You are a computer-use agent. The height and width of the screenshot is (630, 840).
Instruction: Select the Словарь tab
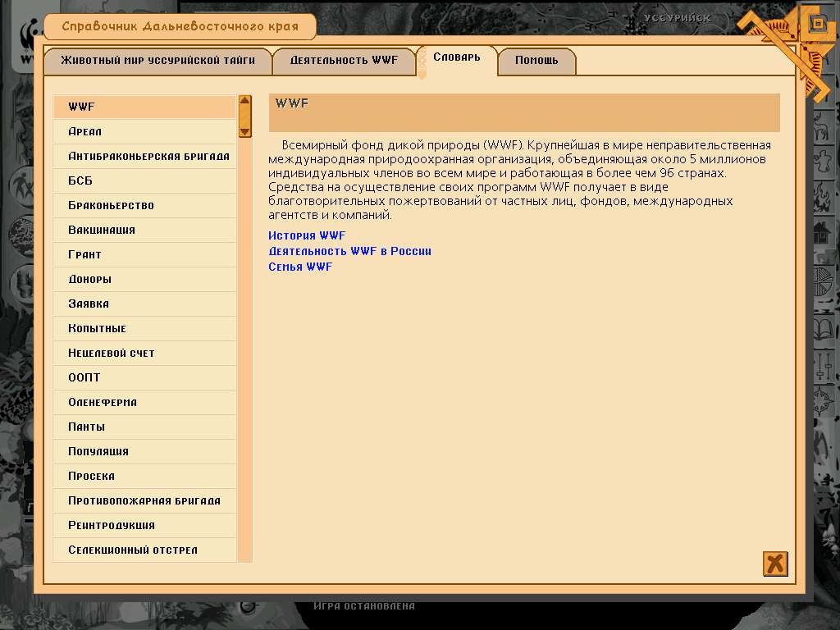coord(457,58)
